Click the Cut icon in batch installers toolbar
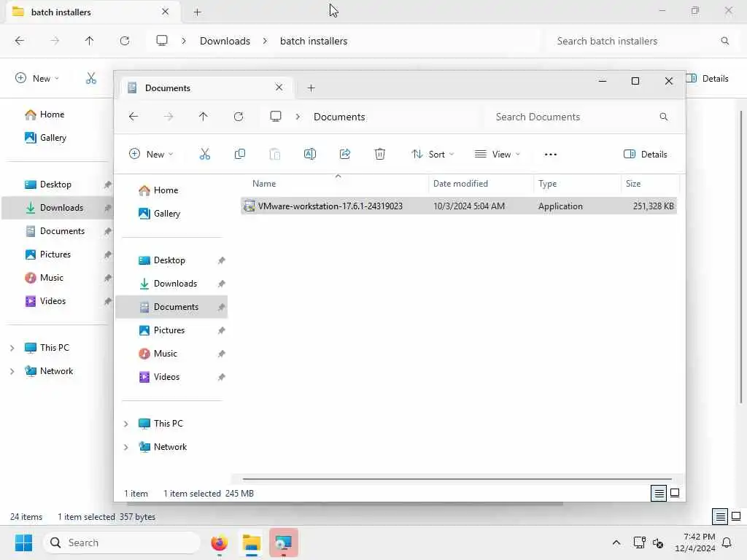The width and height of the screenshot is (747, 560). [x=91, y=78]
